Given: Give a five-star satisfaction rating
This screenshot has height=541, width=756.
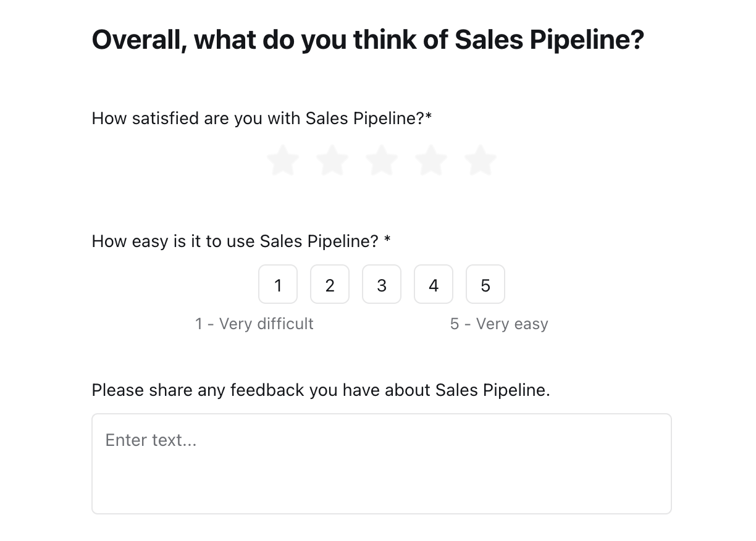Looking at the screenshot, I should [481, 161].
